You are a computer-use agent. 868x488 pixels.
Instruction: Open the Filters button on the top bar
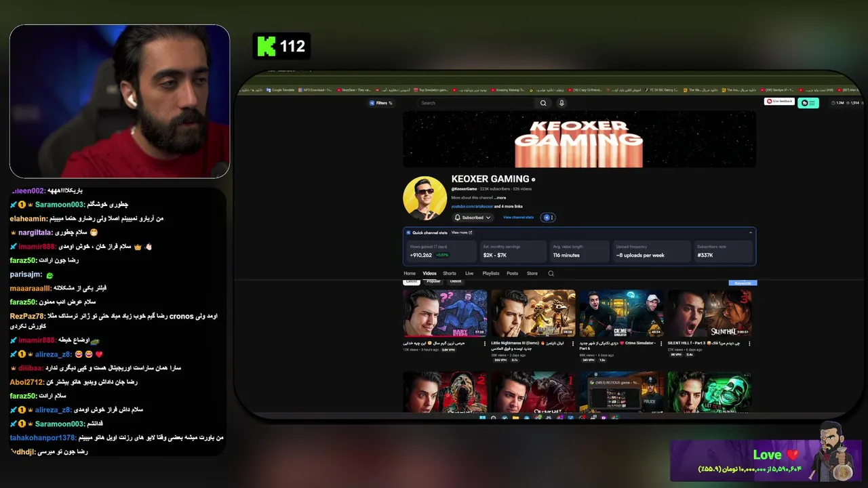click(x=381, y=103)
